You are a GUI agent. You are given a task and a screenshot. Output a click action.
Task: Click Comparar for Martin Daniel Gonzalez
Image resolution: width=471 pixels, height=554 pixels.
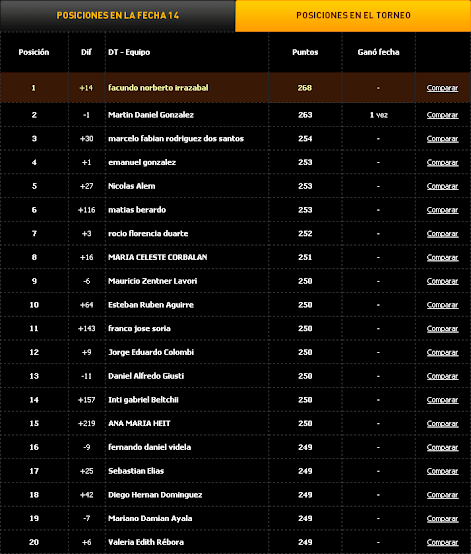[442, 115]
